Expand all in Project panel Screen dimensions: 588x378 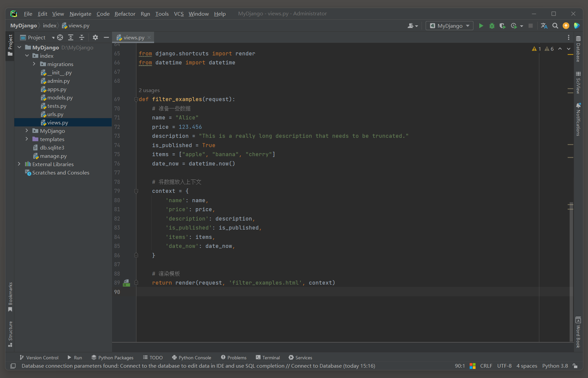point(71,37)
